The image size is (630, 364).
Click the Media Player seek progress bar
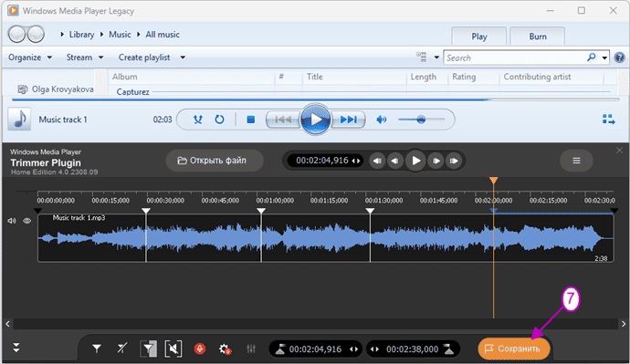click(x=315, y=99)
